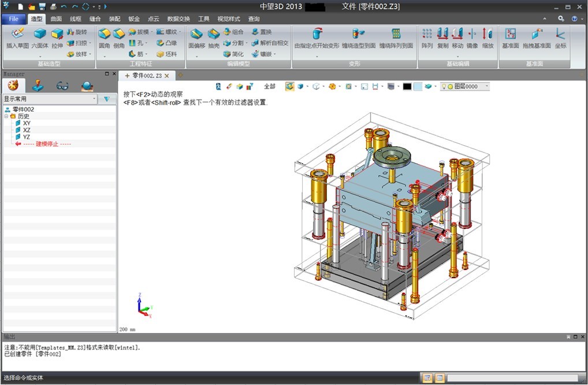Click the 镜像 (Mirror) tool

[x=472, y=38]
